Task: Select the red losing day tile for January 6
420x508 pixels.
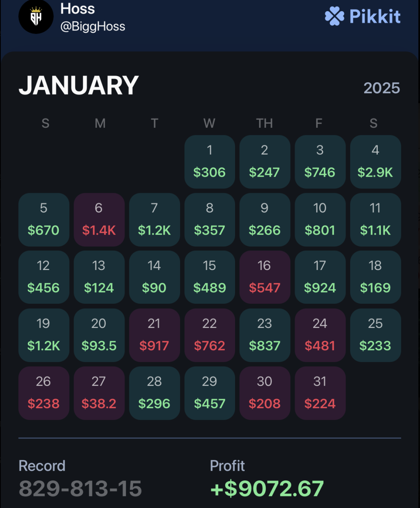Action: pyautogui.click(x=99, y=219)
